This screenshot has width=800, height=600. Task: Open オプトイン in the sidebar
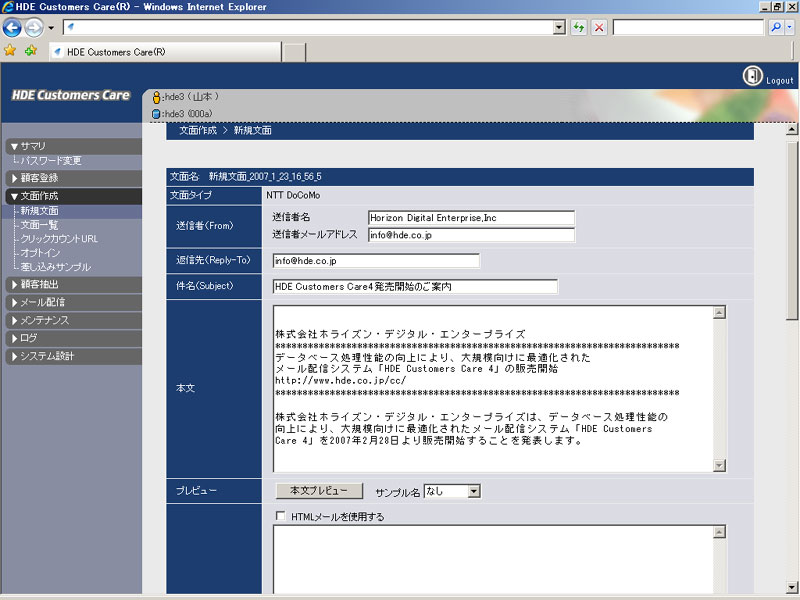pyautogui.click(x=40, y=253)
